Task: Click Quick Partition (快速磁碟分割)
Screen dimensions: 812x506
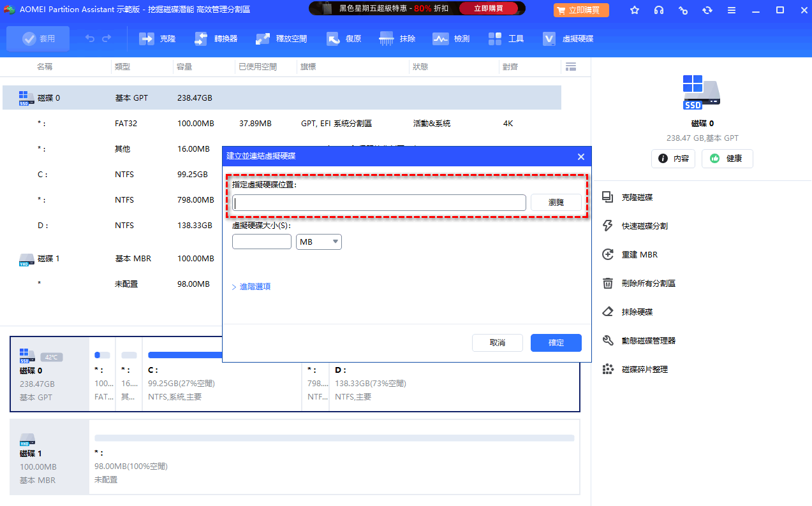Action: [636, 226]
